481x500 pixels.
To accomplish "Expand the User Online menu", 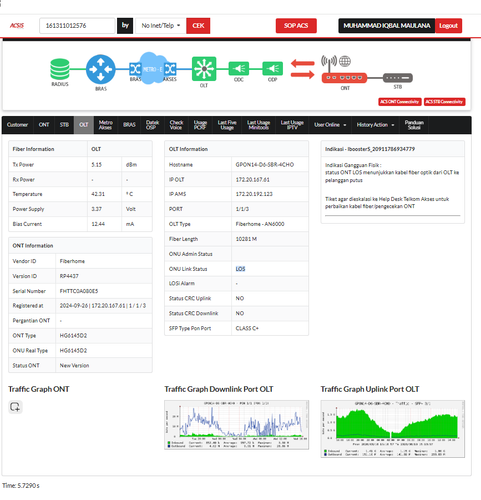I will click(330, 125).
